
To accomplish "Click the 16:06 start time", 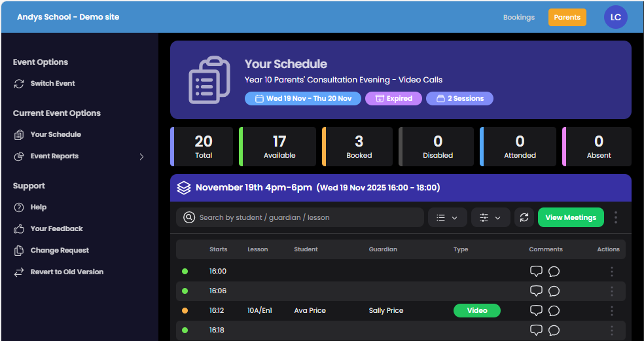I will (218, 291).
